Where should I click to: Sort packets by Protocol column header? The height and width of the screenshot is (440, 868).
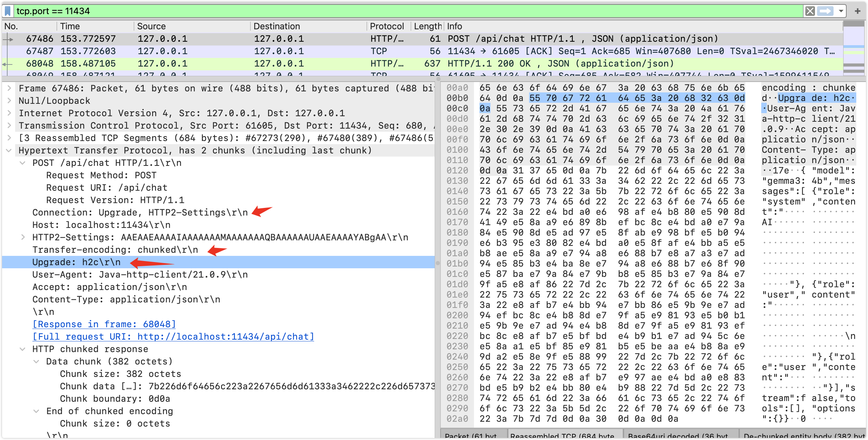tap(386, 26)
